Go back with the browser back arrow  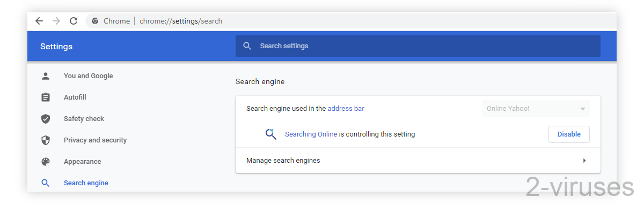[39, 21]
